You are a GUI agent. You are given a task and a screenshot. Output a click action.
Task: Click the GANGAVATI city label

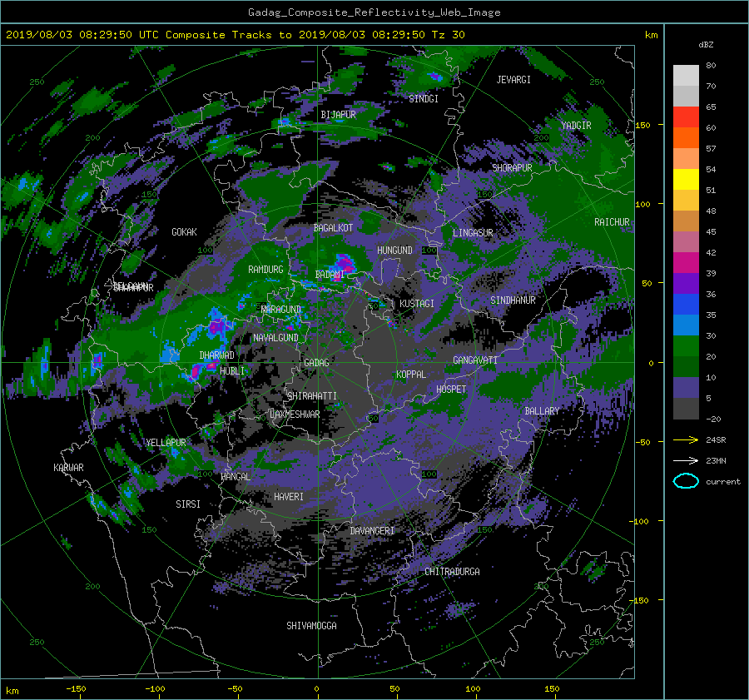tap(475, 360)
